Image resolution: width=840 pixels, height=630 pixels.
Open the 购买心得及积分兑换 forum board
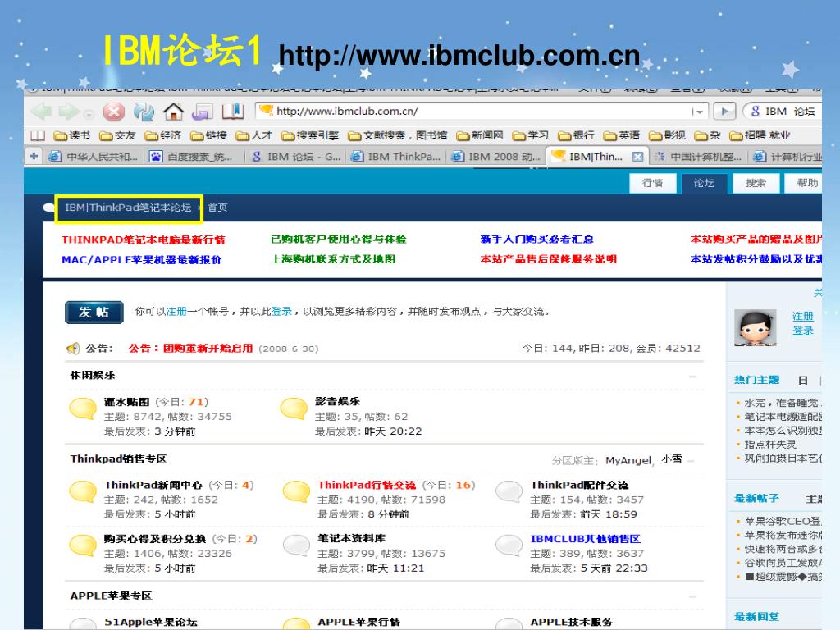155,539
